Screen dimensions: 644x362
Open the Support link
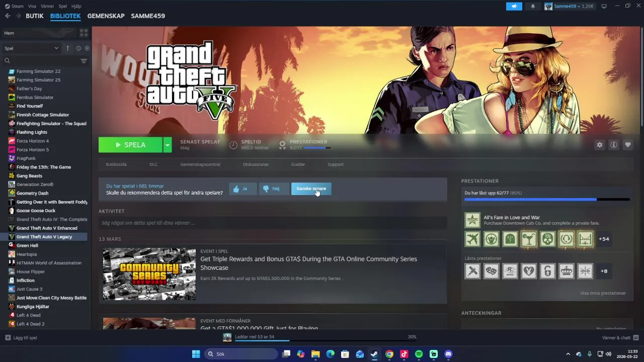pyautogui.click(x=336, y=164)
